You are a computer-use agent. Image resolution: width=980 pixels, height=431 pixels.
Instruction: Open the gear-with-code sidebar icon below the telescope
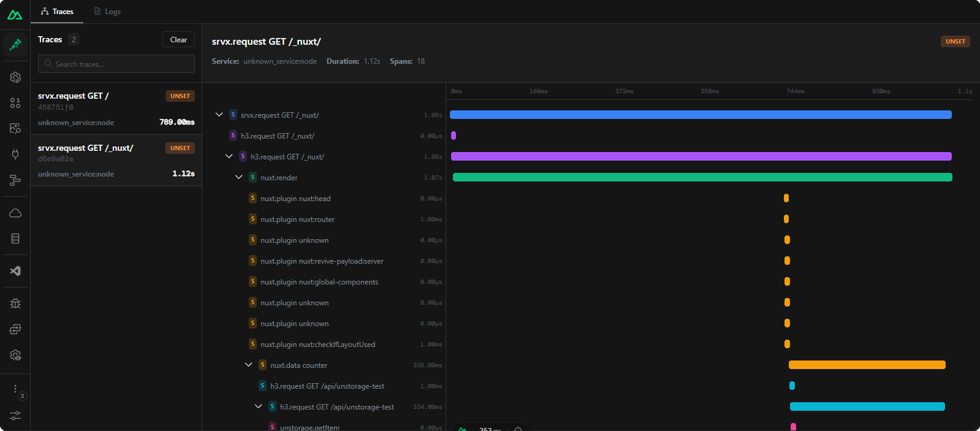[x=15, y=77]
